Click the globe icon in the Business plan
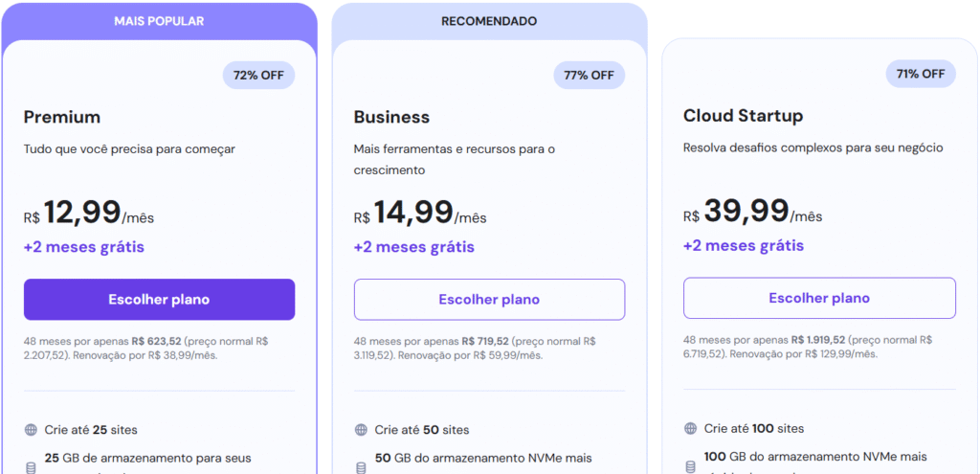Screen dimensions: 980x474 tap(361, 430)
